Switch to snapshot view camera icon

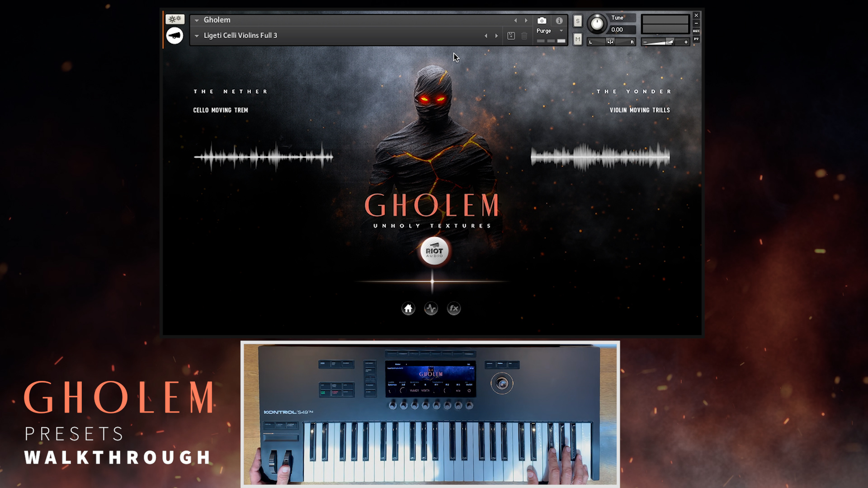pos(542,20)
